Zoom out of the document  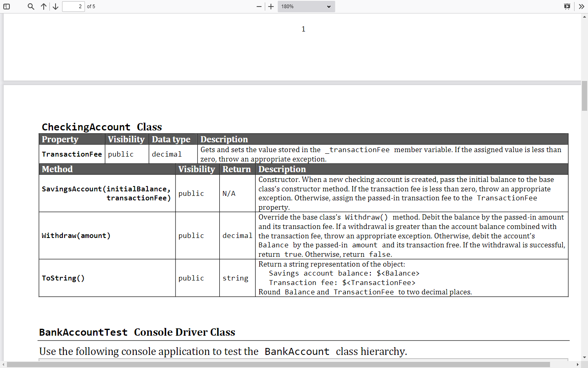(x=259, y=6)
